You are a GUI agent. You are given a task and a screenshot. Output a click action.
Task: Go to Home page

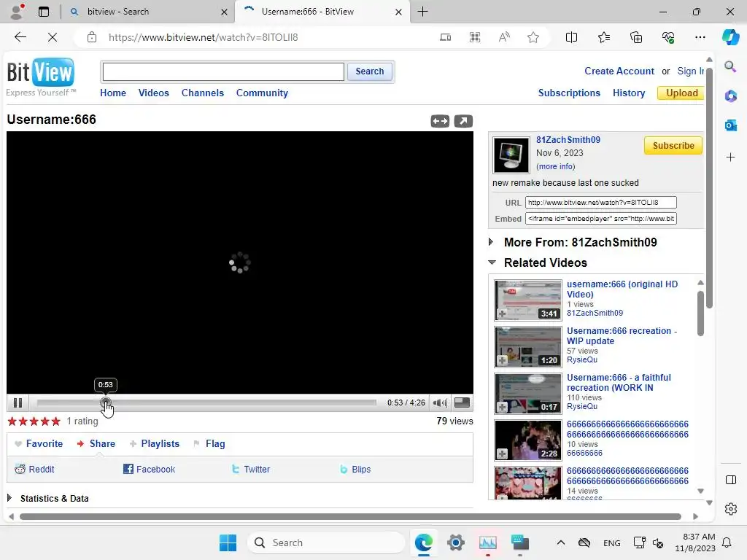point(113,93)
